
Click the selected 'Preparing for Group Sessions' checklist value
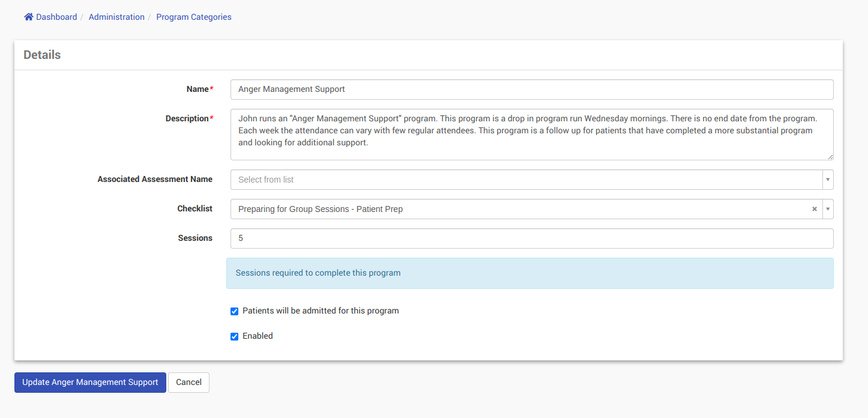click(321, 209)
